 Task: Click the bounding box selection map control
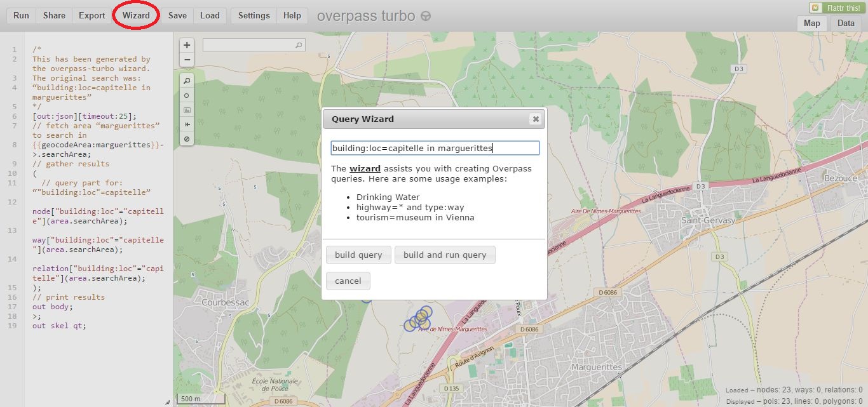point(187,110)
